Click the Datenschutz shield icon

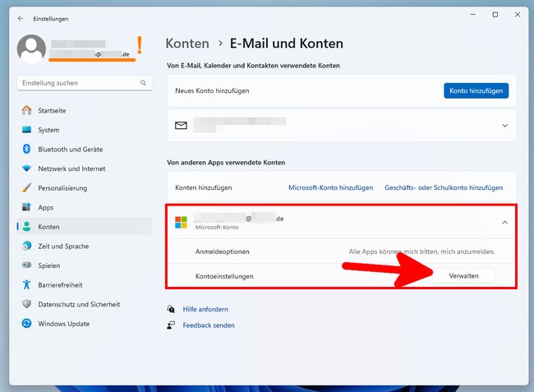pos(26,304)
